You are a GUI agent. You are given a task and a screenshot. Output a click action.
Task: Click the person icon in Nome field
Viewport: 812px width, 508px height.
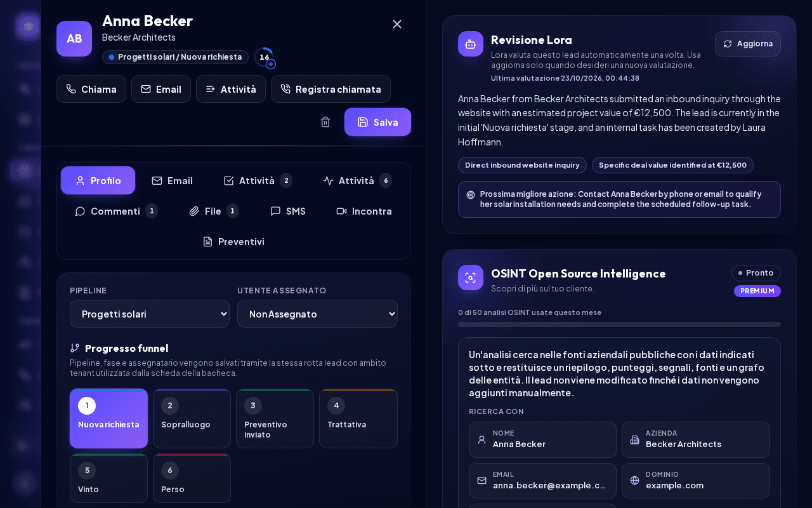pyautogui.click(x=482, y=439)
